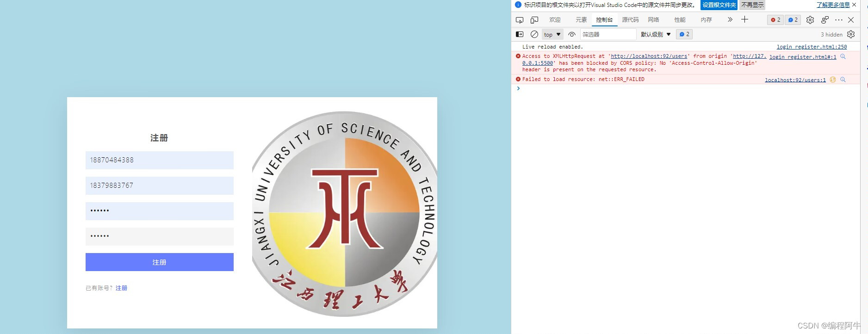The width and height of the screenshot is (868, 334).
Task: Clear the console with the circle-slash icon
Action: pyautogui.click(x=534, y=34)
